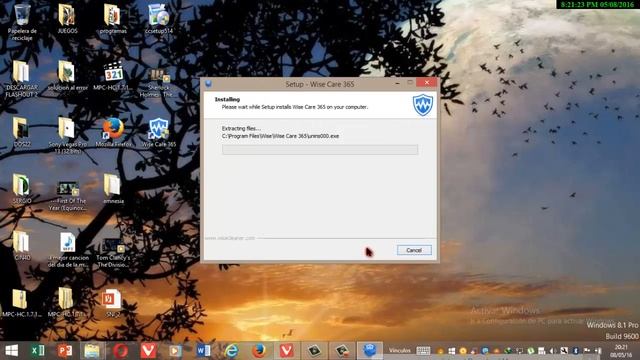Select the ccsetup514 installer icon

[x=159, y=18]
